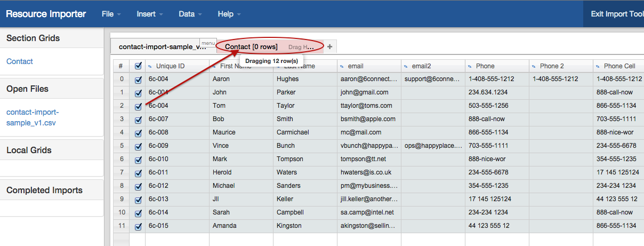Viewport: 644px width, 246px height.
Task: Switch to the Contact [0 rows] tab
Action: (251, 47)
